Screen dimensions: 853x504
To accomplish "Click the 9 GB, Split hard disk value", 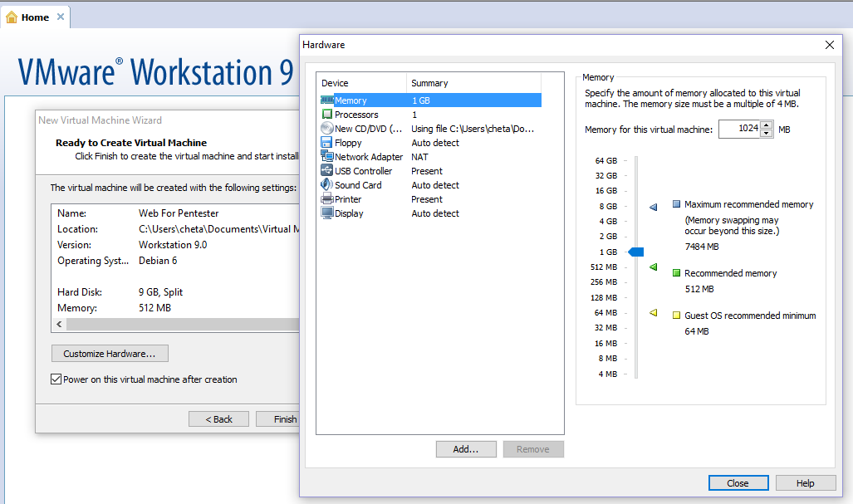I will (160, 292).
